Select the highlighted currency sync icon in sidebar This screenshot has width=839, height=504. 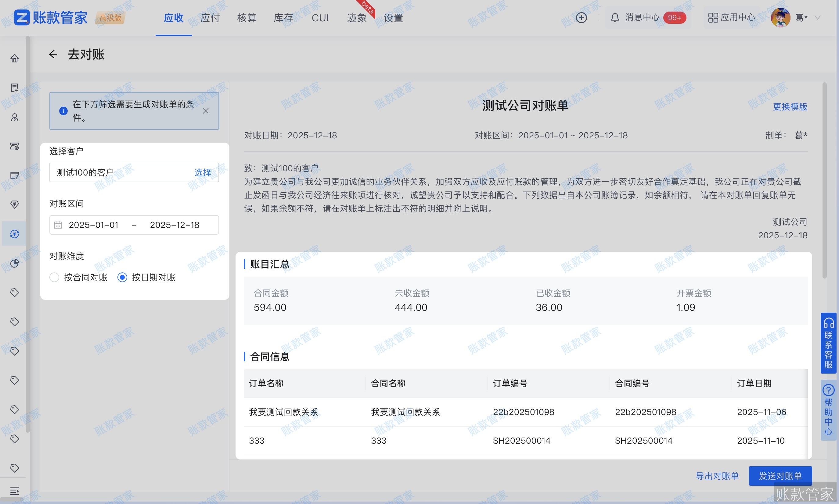(x=14, y=234)
